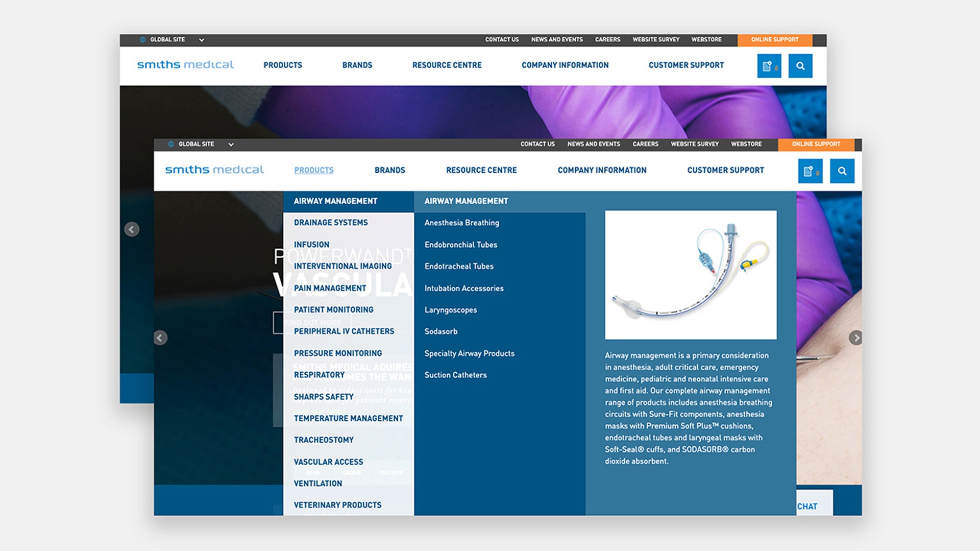
Task: Open the Airway Management category expander
Action: tap(335, 201)
